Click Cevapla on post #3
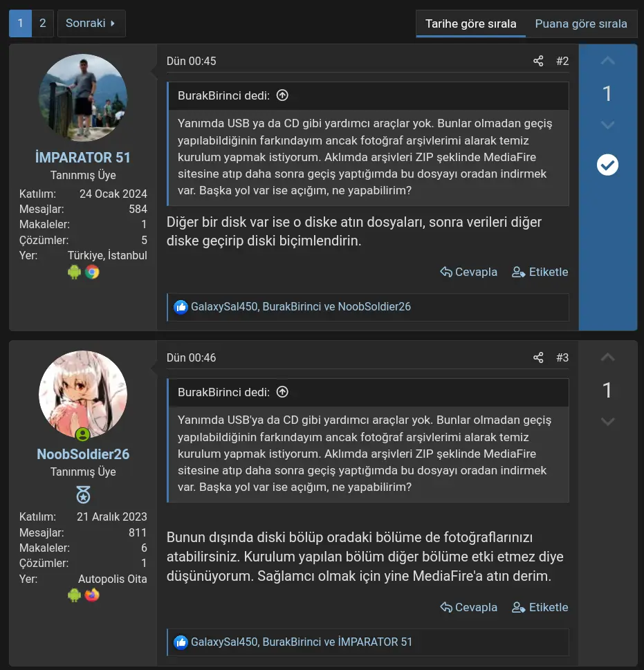The width and height of the screenshot is (644, 670). (x=469, y=608)
